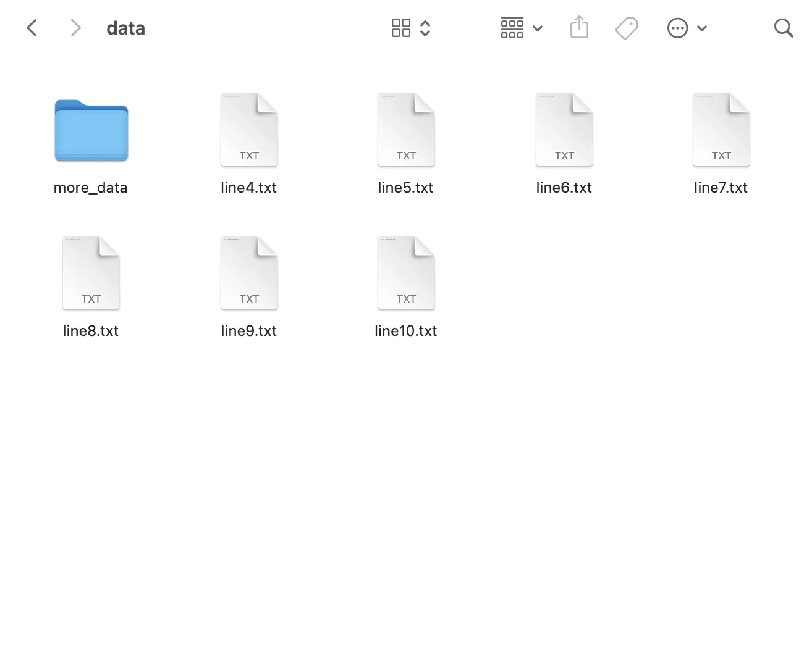The width and height of the screenshot is (812, 662).
Task: Select the line7.txt file icon
Action: pos(721,130)
